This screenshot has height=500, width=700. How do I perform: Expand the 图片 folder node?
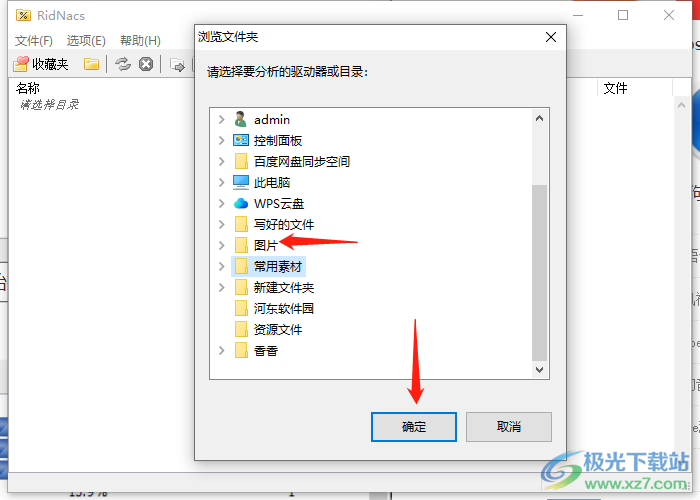coord(221,245)
